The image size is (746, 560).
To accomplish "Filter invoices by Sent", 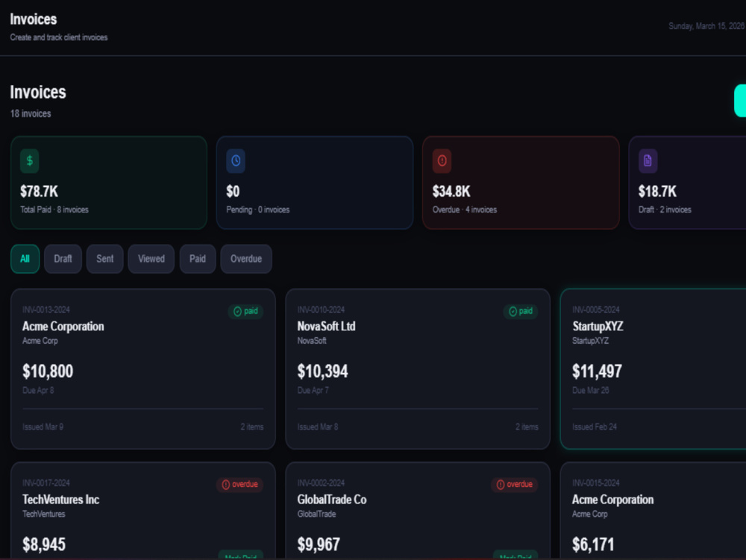I will click(104, 259).
